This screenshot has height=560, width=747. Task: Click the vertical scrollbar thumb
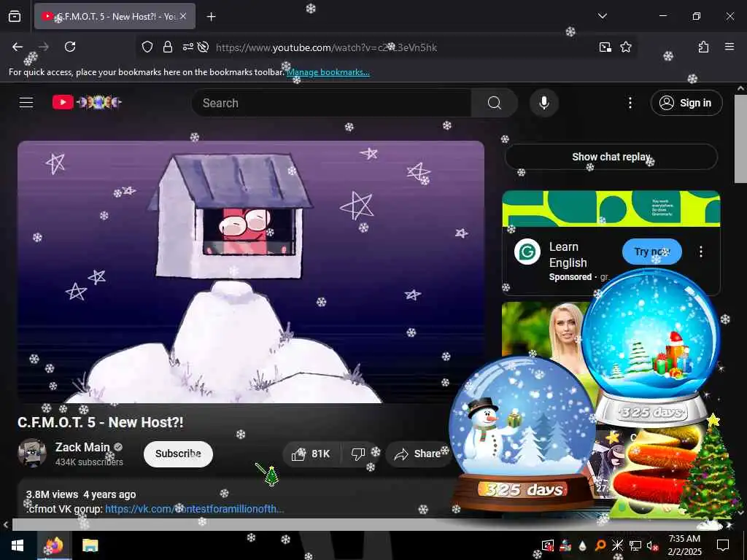pyautogui.click(x=741, y=139)
